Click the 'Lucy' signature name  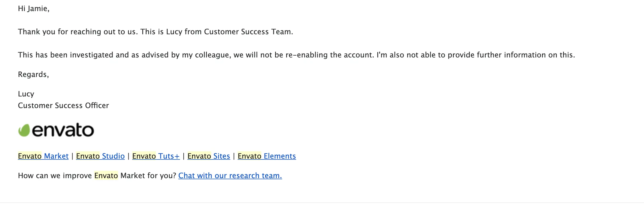click(26, 94)
